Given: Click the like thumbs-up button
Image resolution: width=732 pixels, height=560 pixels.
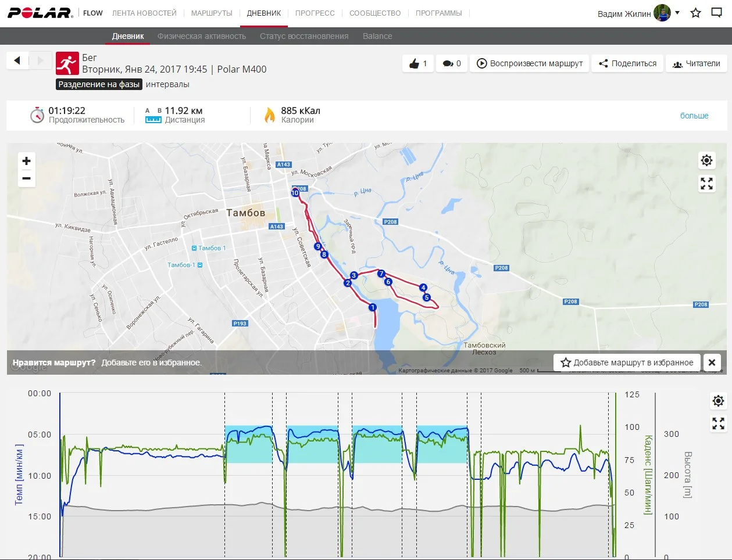Looking at the screenshot, I should pos(418,63).
